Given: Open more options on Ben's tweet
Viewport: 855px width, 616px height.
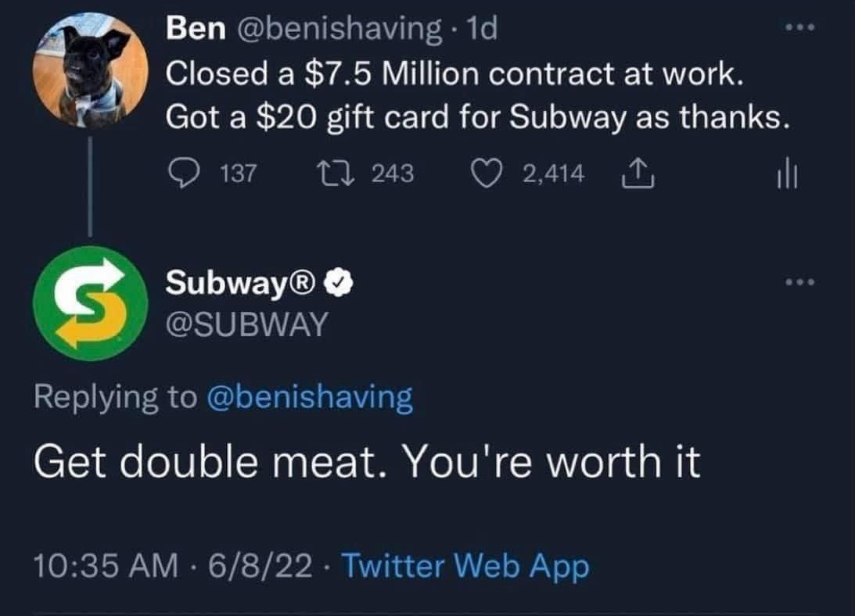Looking at the screenshot, I should coord(800,27).
